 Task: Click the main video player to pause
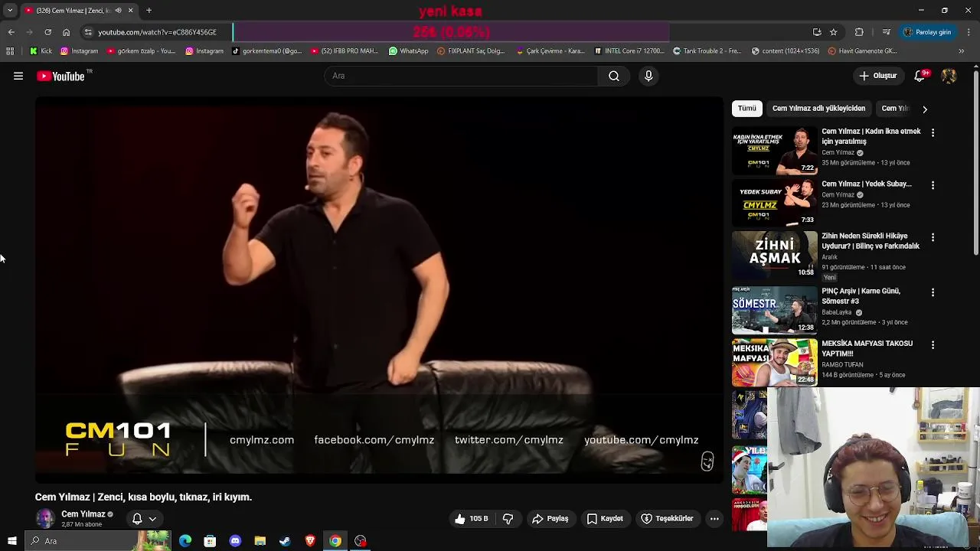[379, 289]
